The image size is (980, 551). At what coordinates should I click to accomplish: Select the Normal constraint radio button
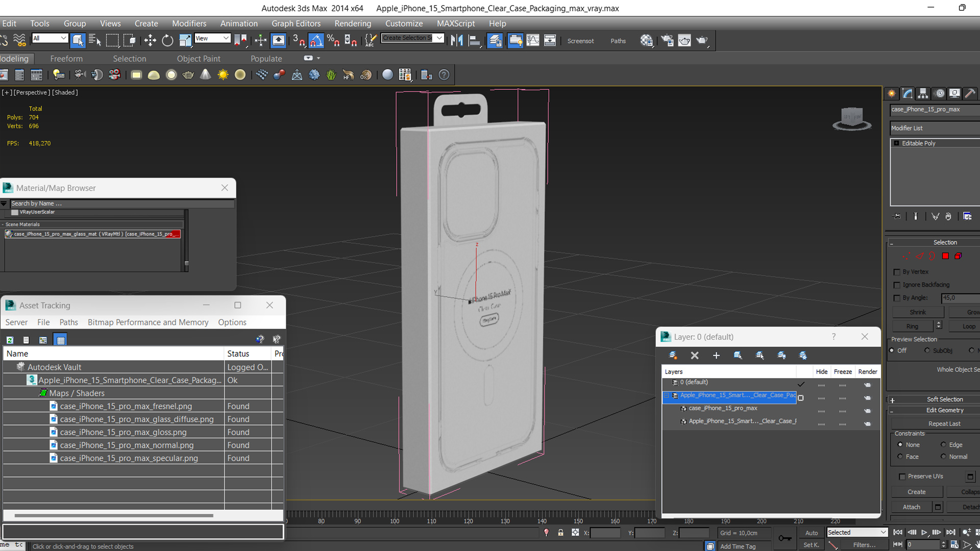tap(943, 457)
